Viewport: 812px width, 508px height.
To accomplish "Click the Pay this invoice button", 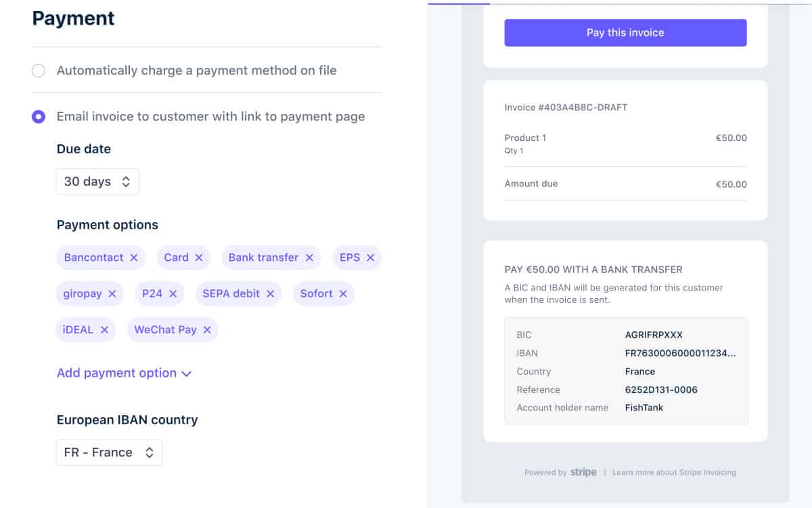I will 625,33.
